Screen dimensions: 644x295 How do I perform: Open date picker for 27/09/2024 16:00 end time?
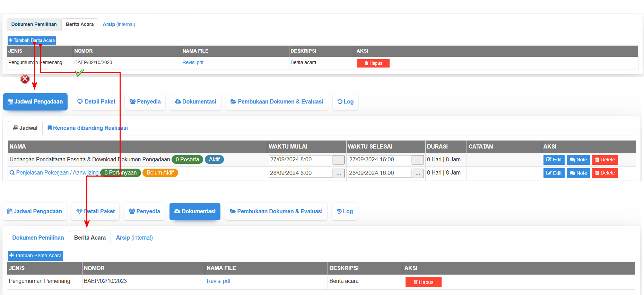pos(417,160)
